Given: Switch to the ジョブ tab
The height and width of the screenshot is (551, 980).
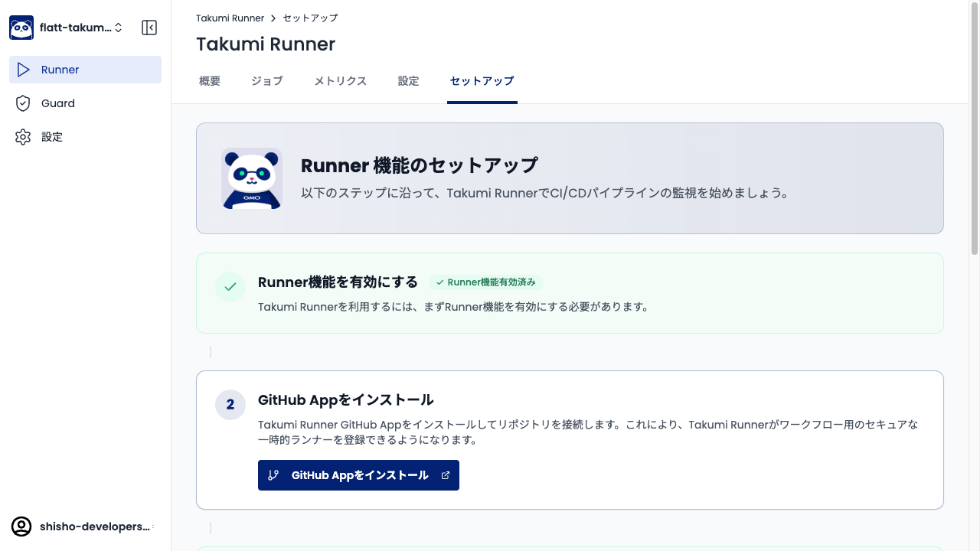Looking at the screenshot, I should point(266,80).
